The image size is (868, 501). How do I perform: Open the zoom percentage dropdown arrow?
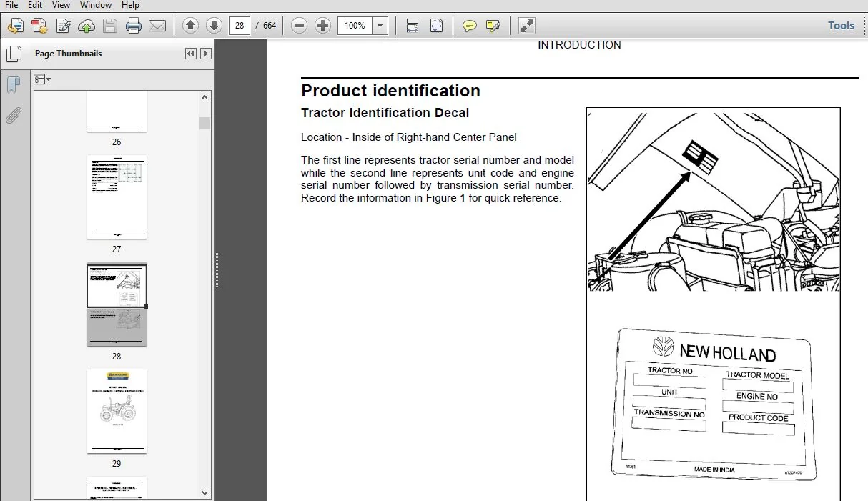click(380, 26)
